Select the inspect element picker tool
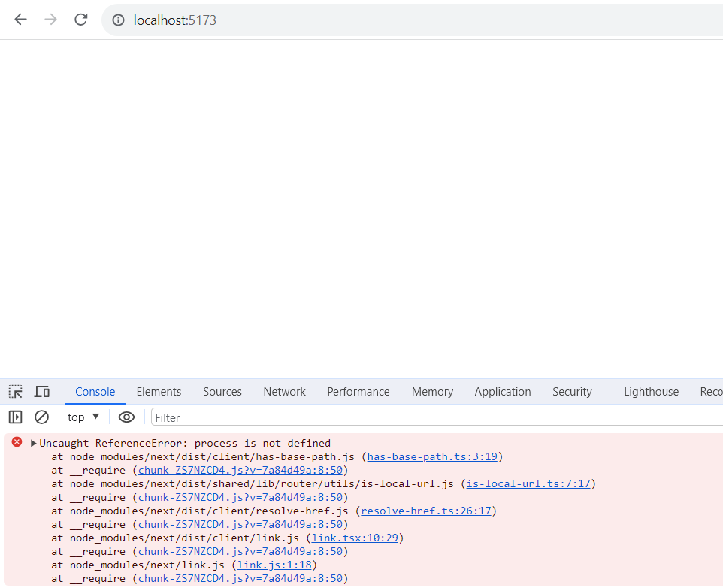The height and width of the screenshot is (588, 723). 15,391
